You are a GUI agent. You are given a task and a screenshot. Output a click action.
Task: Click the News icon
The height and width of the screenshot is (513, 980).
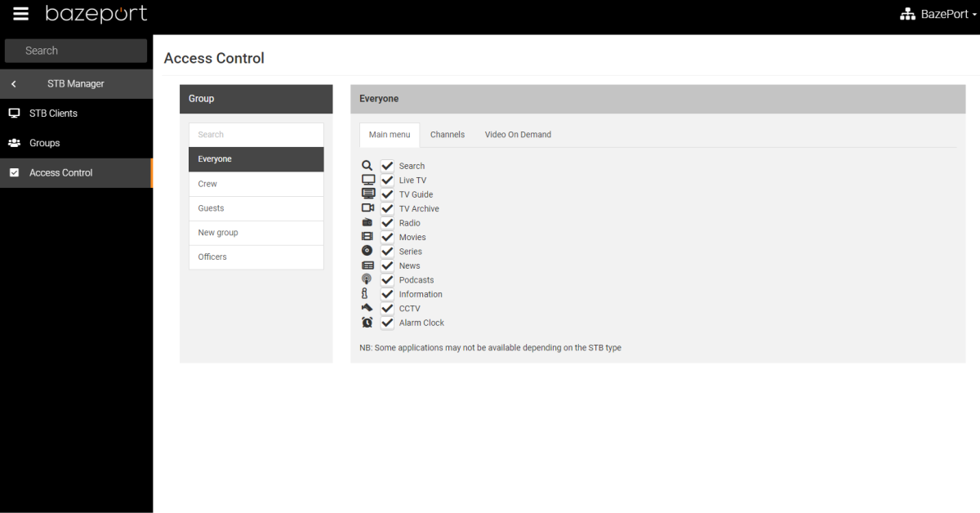[x=367, y=265]
